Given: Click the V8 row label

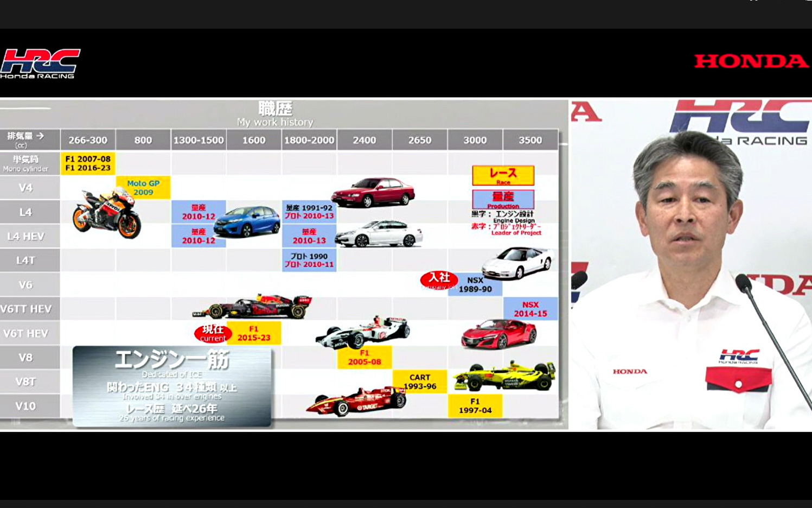Looking at the screenshot, I should pos(30,358).
